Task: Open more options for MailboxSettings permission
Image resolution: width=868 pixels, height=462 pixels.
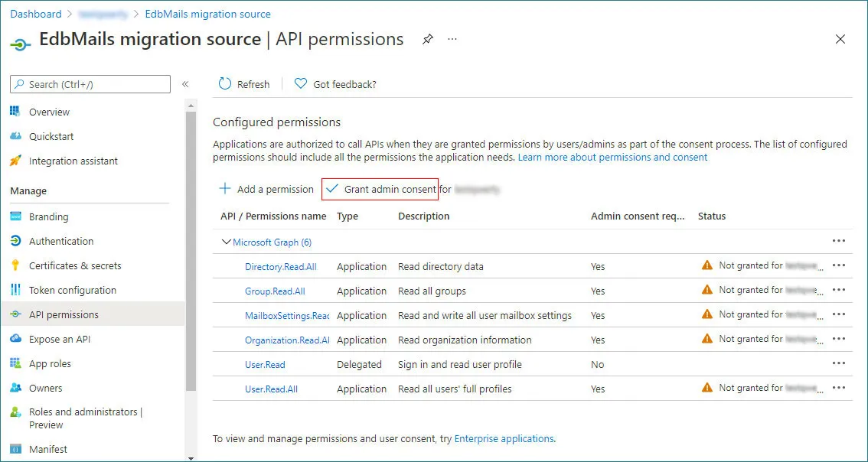Action: (839, 314)
